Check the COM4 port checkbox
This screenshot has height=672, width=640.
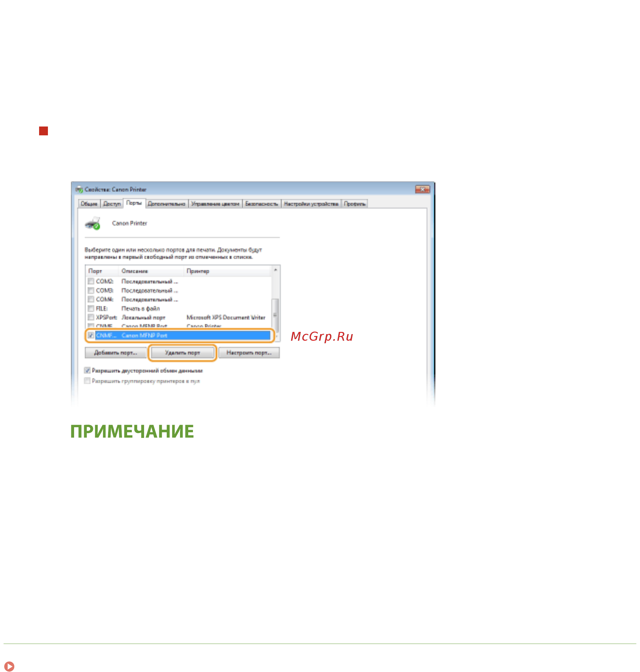(91, 299)
